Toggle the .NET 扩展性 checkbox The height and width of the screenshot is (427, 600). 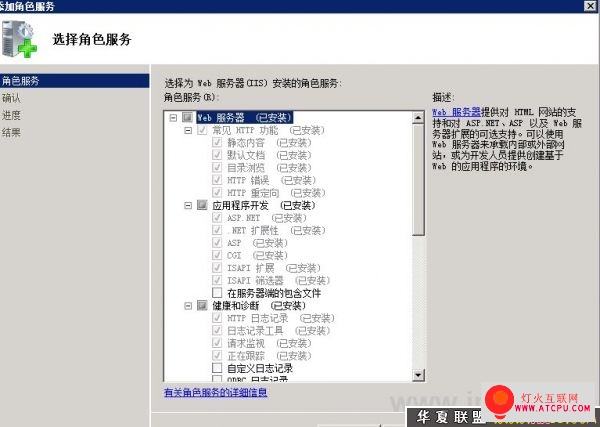pos(217,230)
